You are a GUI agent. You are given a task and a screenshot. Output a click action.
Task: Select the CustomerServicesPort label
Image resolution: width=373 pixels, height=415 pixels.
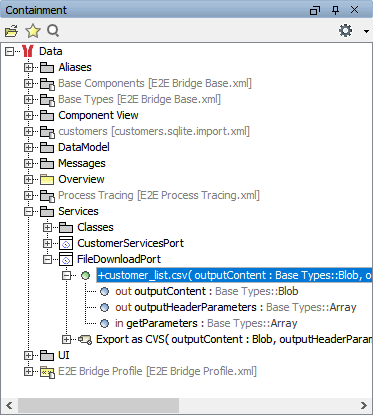pos(131,243)
